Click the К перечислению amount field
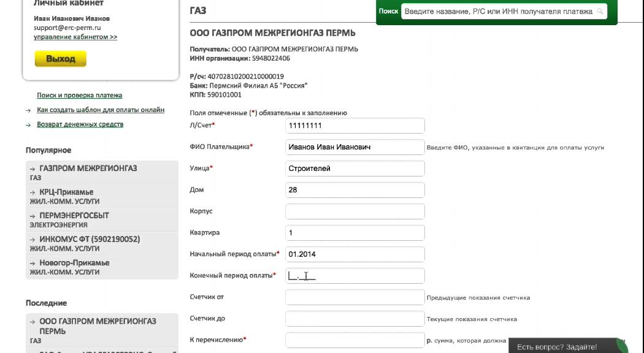This screenshot has width=644, height=353. click(355, 340)
